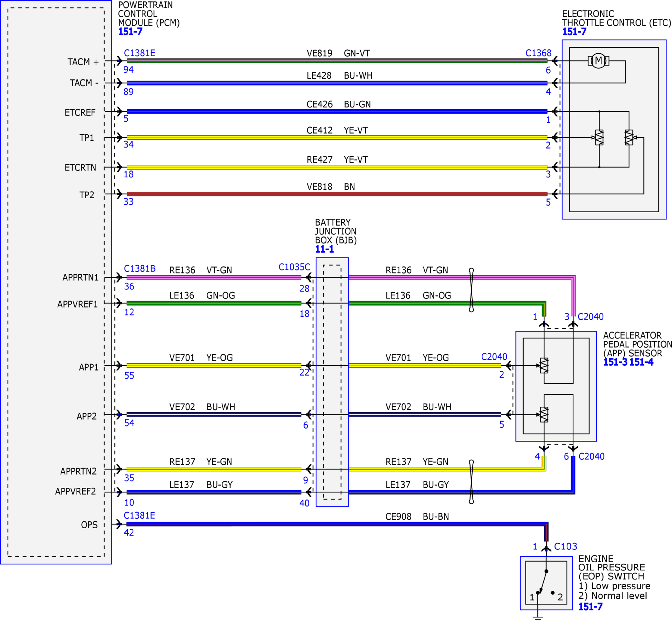
Task: Select the APPVREF2 pin label
Action: pos(75,491)
